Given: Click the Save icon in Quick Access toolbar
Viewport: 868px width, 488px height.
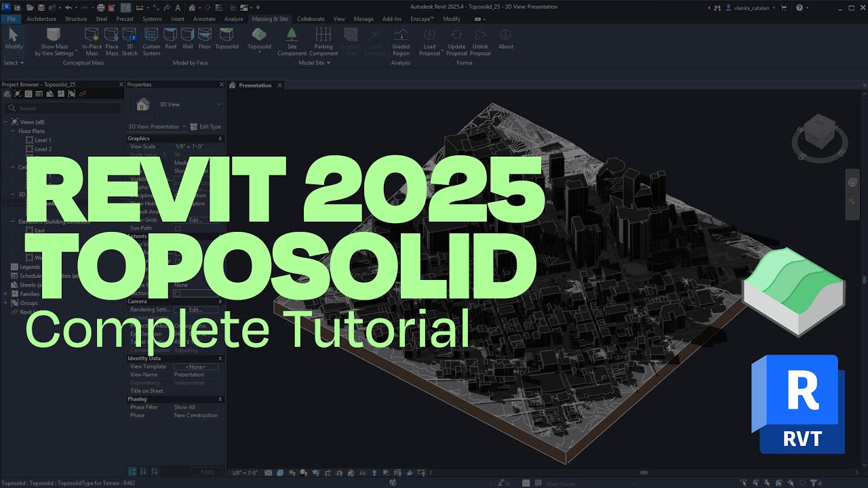Looking at the screenshot, I should click(42, 7).
